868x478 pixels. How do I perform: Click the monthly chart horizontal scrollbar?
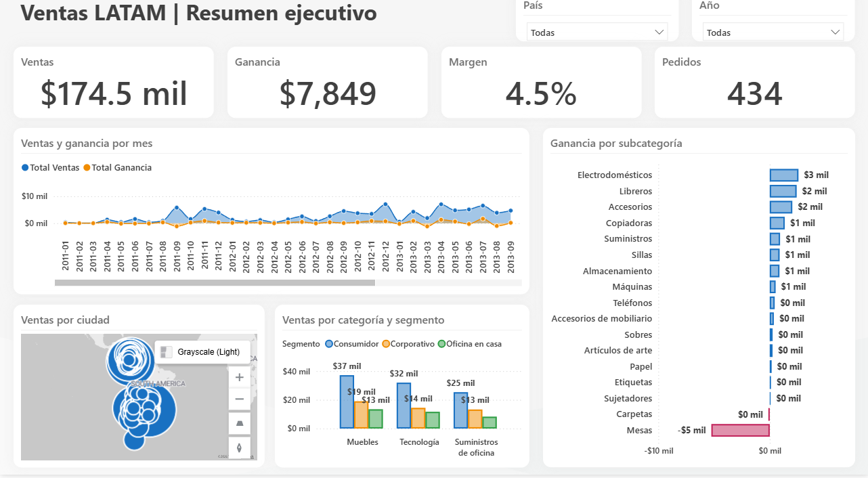point(215,282)
